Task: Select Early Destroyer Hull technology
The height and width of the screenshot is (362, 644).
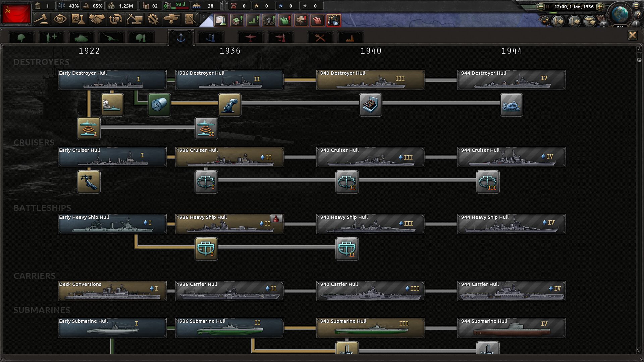Action: (x=112, y=80)
